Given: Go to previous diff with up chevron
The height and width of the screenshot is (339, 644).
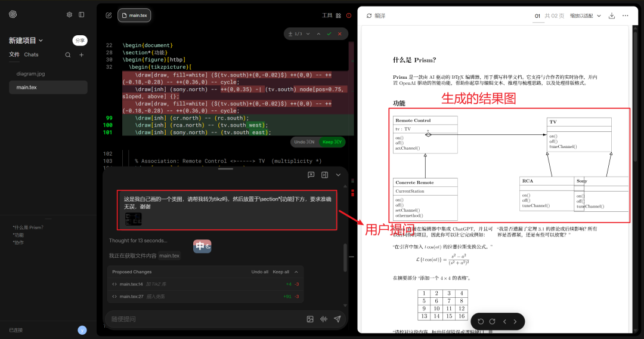Looking at the screenshot, I should (318, 33).
